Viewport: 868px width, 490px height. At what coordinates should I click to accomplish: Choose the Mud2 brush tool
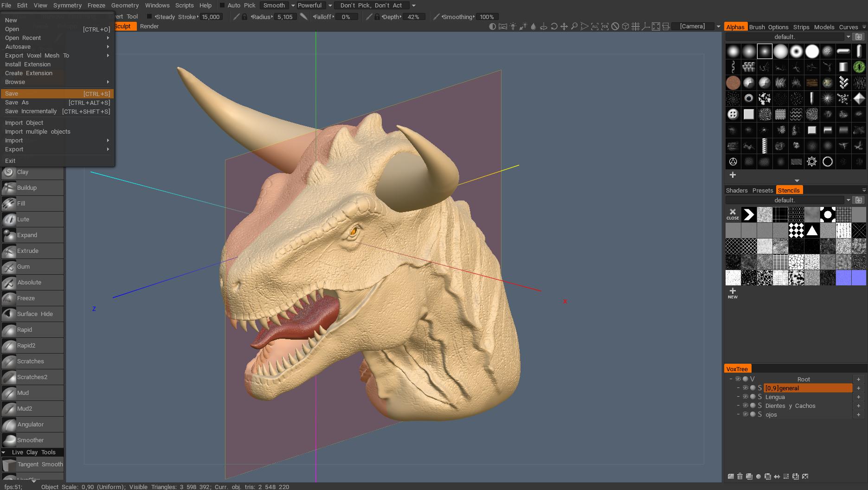[x=32, y=409]
